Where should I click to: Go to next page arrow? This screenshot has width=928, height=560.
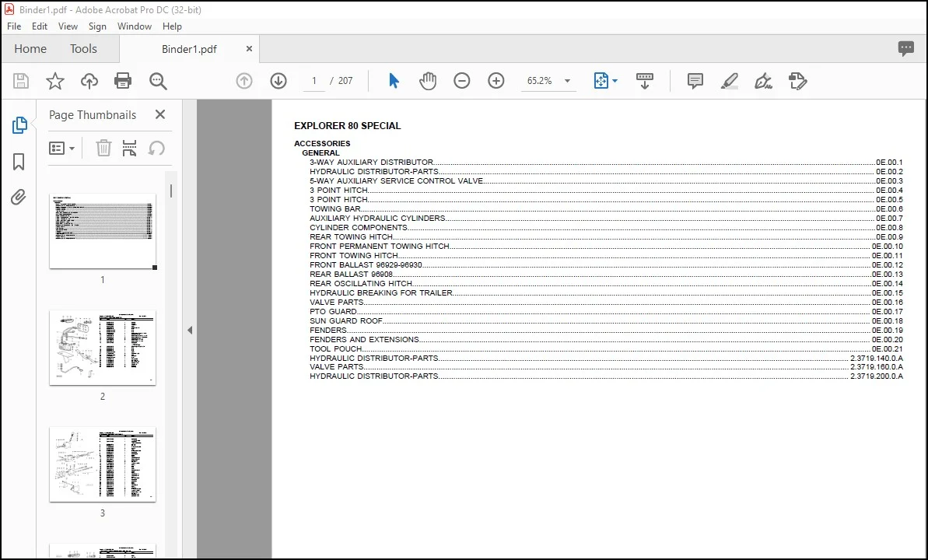coord(278,81)
